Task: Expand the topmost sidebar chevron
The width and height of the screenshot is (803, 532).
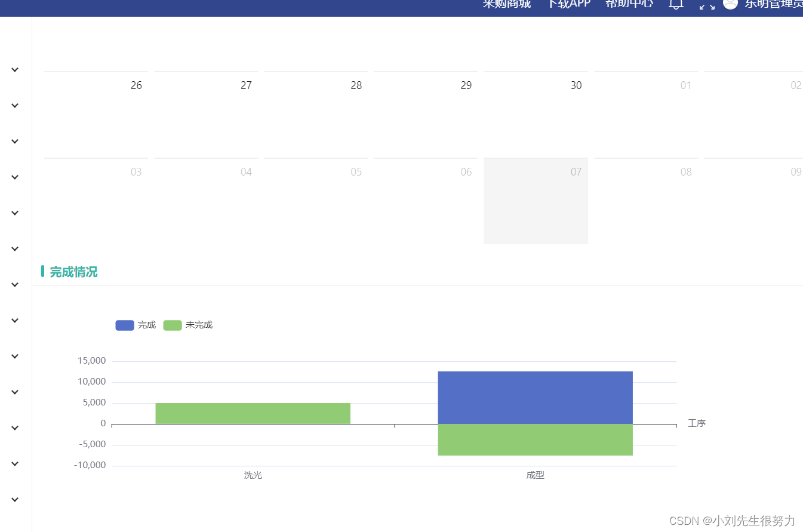Action: [15, 70]
